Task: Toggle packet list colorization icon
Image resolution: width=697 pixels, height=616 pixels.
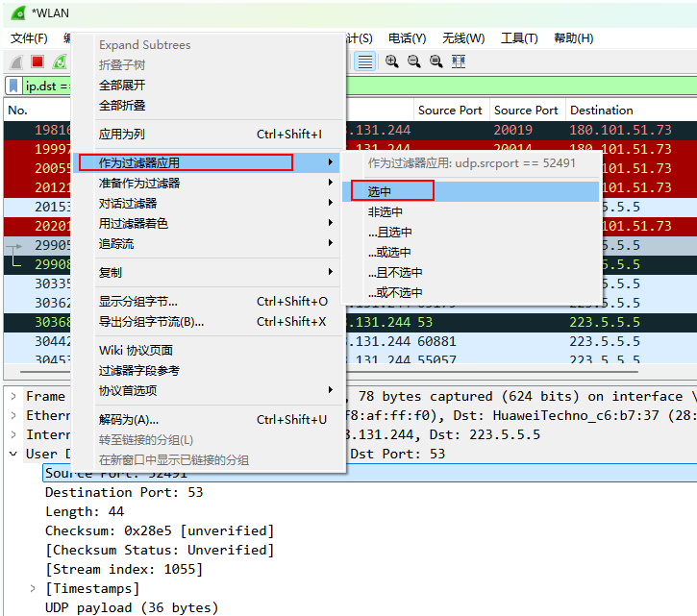Action: coord(365,62)
